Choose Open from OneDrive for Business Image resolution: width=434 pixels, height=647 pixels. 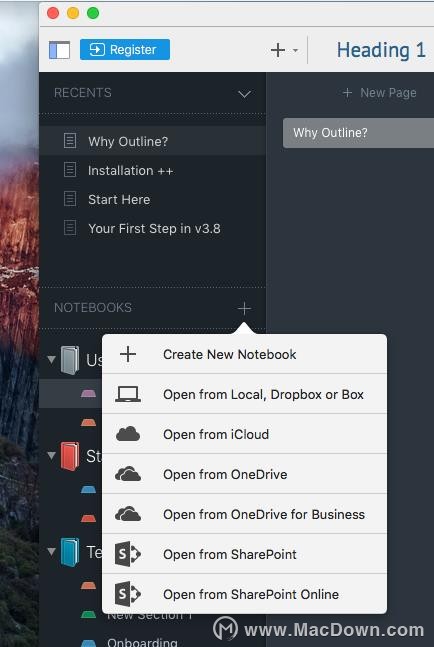[x=244, y=515]
